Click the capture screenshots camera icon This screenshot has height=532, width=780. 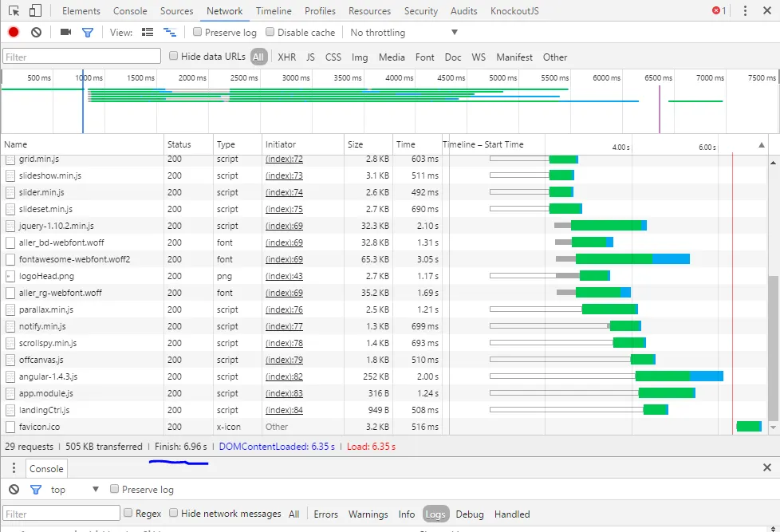(x=65, y=32)
